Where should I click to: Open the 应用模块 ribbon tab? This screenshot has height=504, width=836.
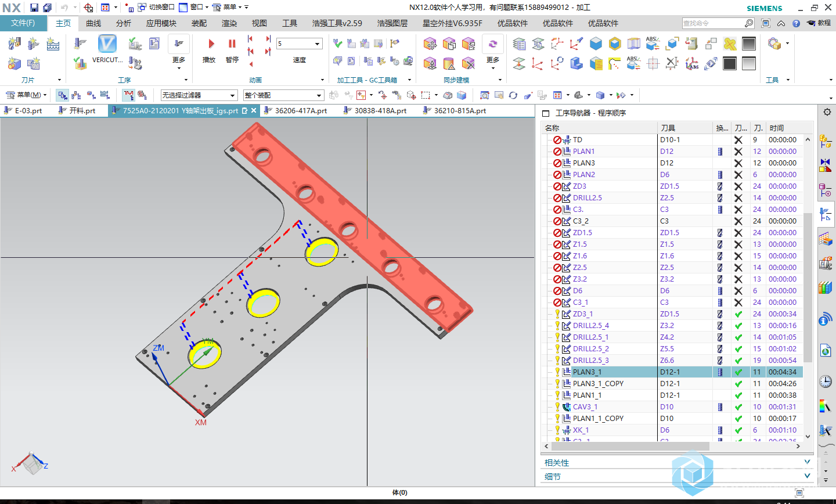tap(161, 23)
